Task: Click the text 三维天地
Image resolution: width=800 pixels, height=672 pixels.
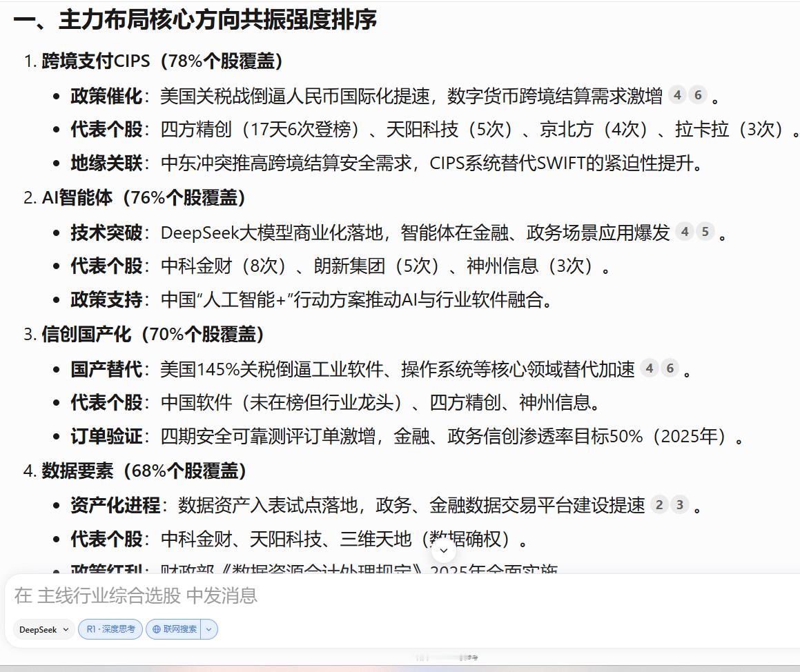Action: point(375,539)
